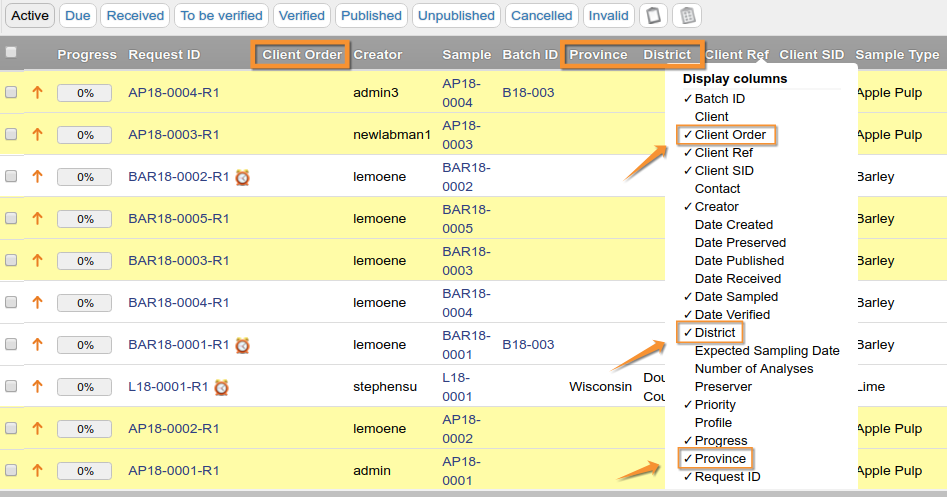Switch to the Received filter tab
The image size is (947, 497).
pyautogui.click(x=135, y=16)
